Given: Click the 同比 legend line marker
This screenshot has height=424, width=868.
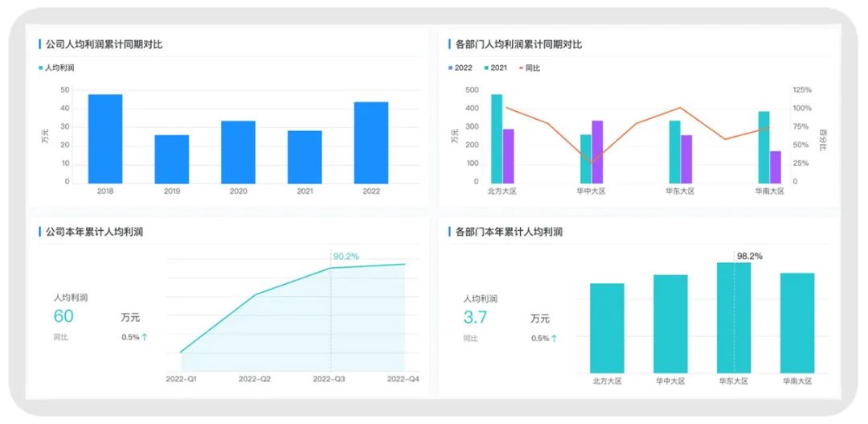Looking at the screenshot, I should (522, 68).
